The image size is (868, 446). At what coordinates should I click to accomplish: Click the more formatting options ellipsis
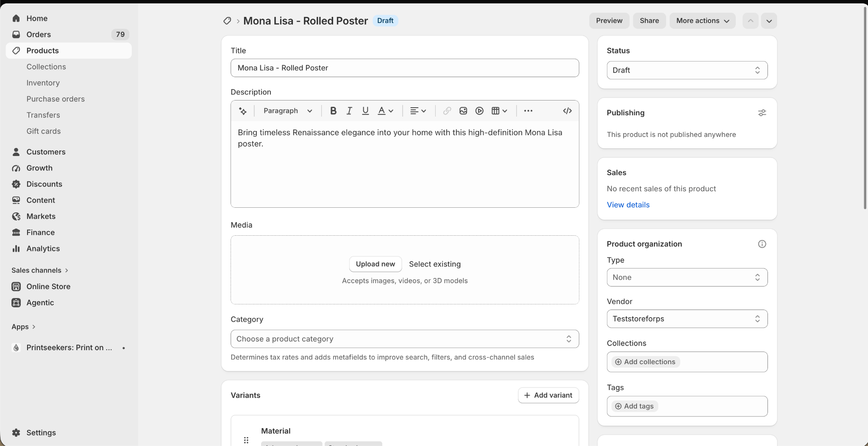[528, 111]
